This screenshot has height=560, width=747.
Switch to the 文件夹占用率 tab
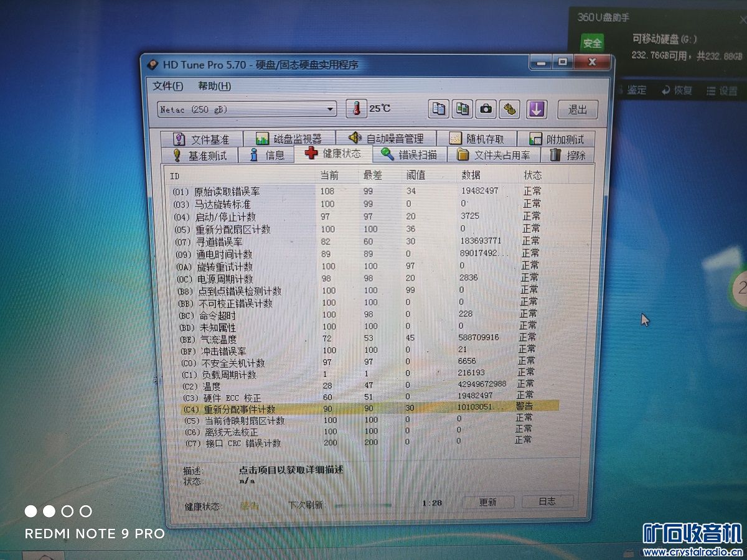493,155
